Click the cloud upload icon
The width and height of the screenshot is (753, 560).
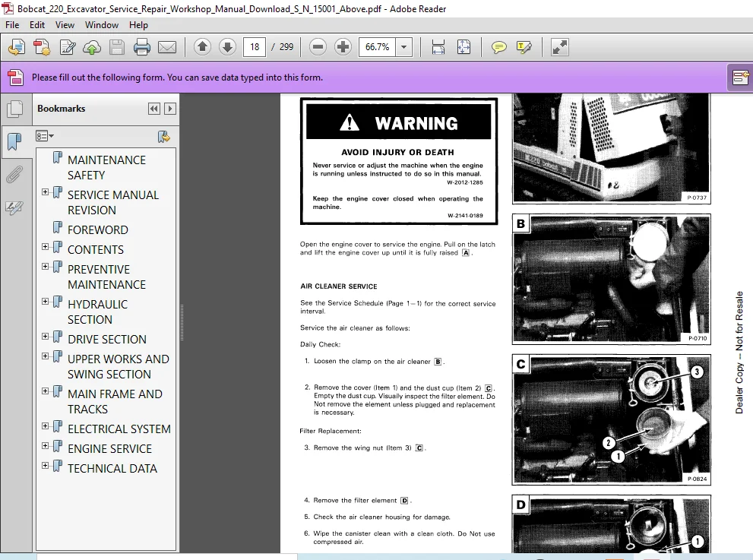(x=92, y=47)
